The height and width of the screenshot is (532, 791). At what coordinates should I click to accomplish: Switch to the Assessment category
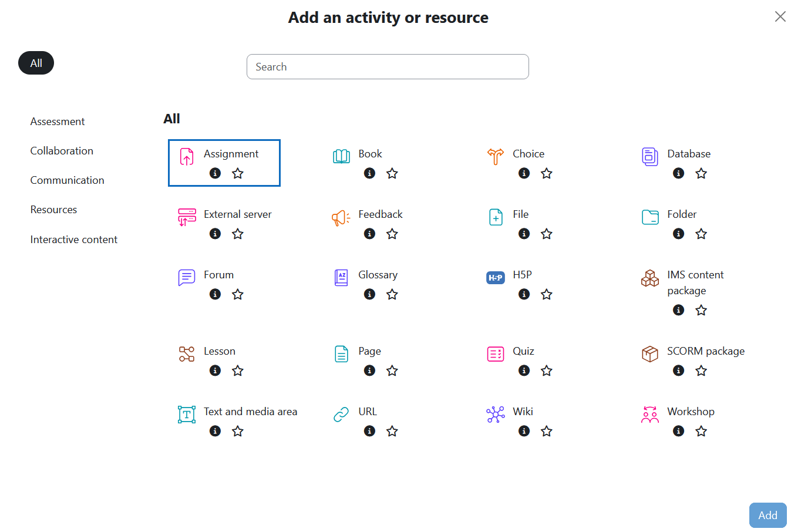58,122
